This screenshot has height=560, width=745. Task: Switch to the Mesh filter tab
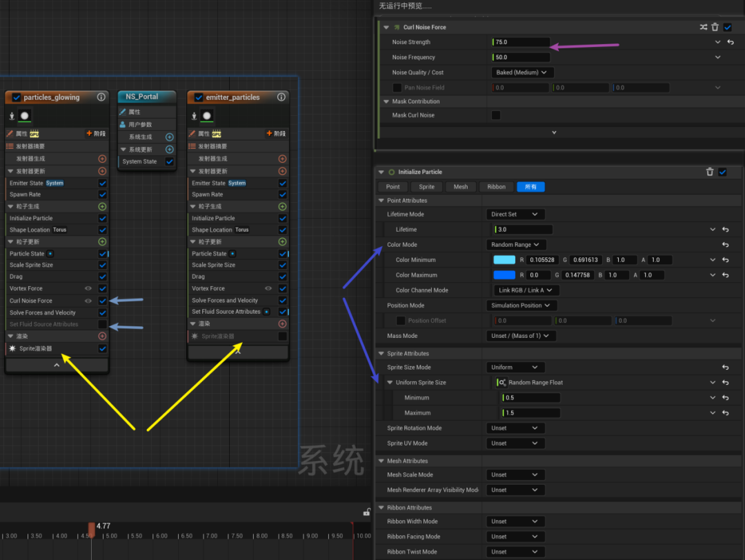pyautogui.click(x=460, y=187)
